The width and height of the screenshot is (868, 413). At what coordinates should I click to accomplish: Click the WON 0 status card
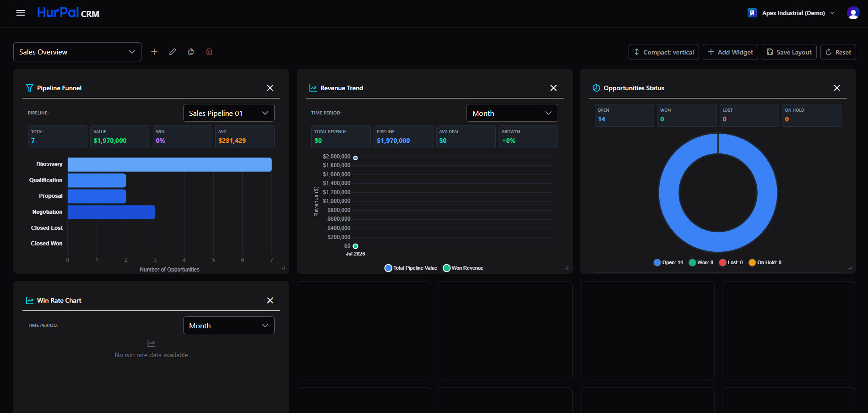pyautogui.click(x=687, y=115)
